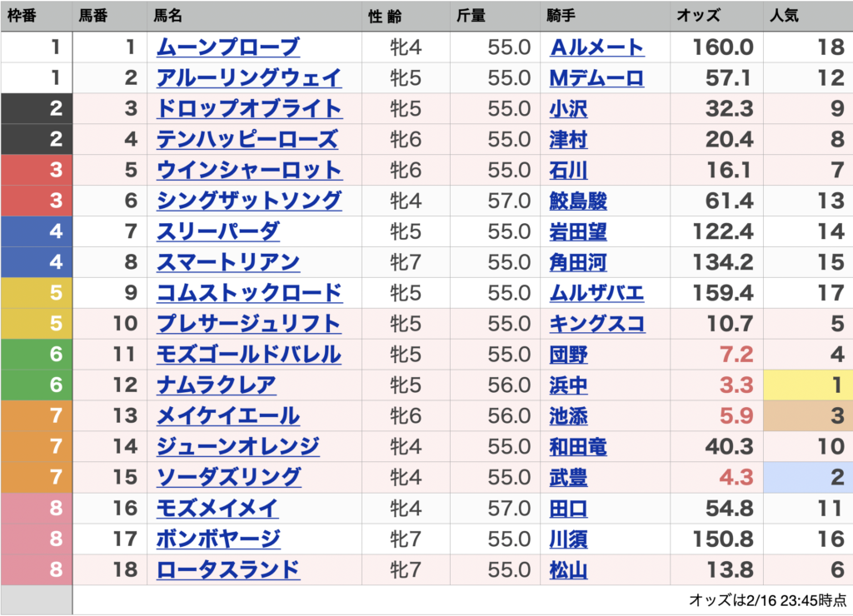Click the オッズ column header

pos(700,16)
